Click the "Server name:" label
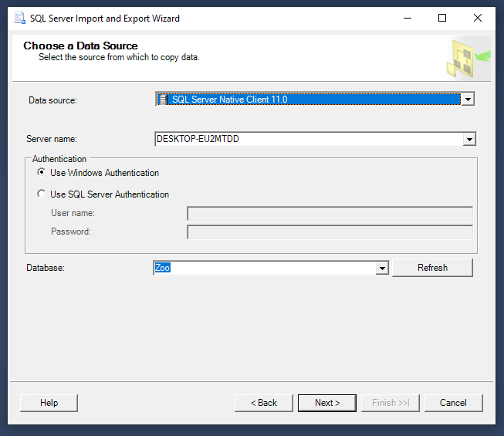The image size is (504, 436). coord(52,139)
